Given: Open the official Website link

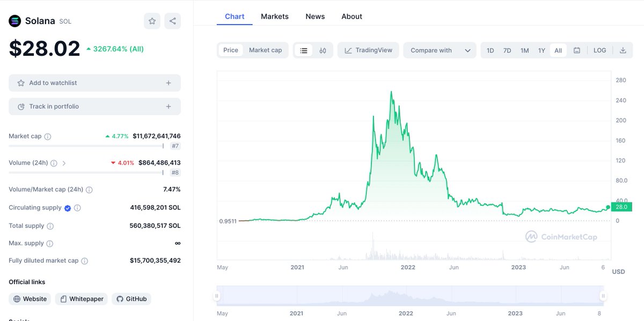Looking at the screenshot, I should (x=30, y=299).
